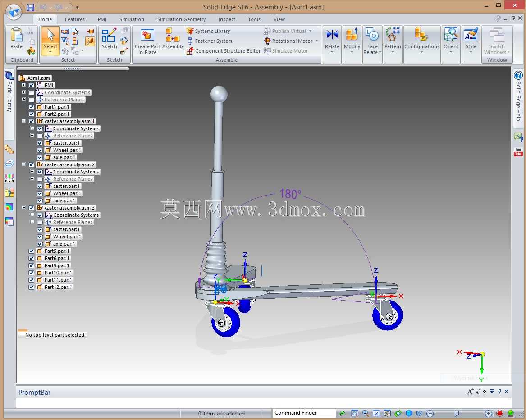Image resolution: width=526 pixels, height=420 pixels.
Task: Pin the PromptBar with the pushpin icon
Action: [x=499, y=392]
